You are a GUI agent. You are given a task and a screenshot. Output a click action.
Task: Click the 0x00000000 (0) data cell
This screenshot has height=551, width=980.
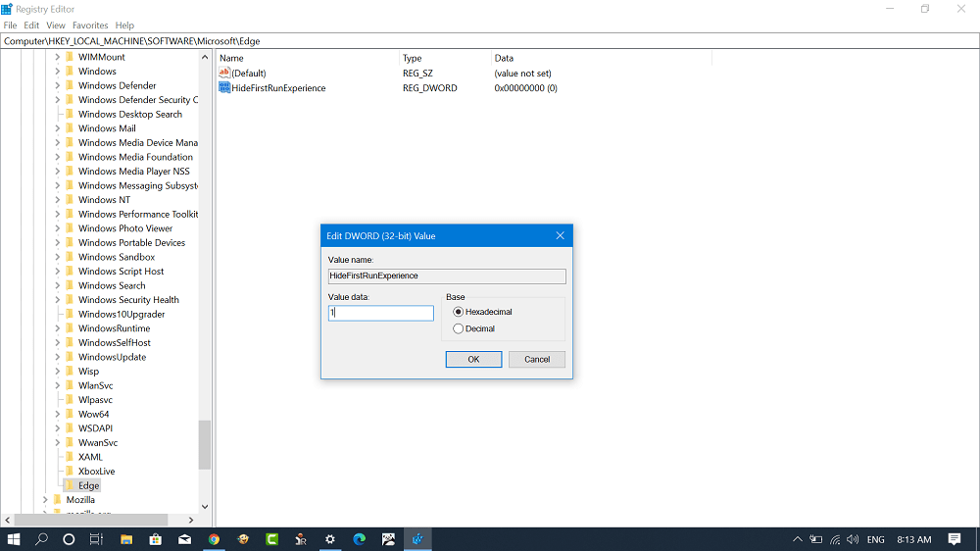(525, 88)
